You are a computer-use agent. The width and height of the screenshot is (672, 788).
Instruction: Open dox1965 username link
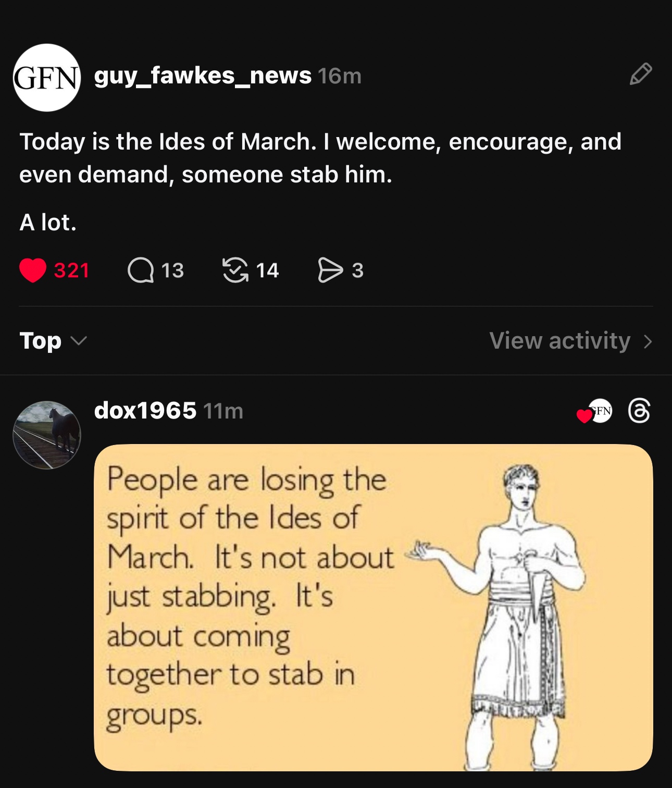[x=145, y=411]
